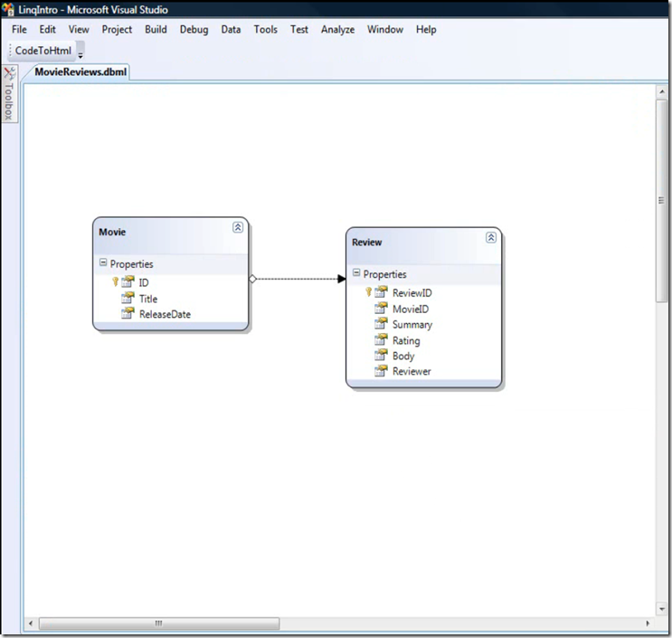Select the ID property in Movie
Image resolution: width=672 pixels, height=638 pixels.
coord(144,282)
